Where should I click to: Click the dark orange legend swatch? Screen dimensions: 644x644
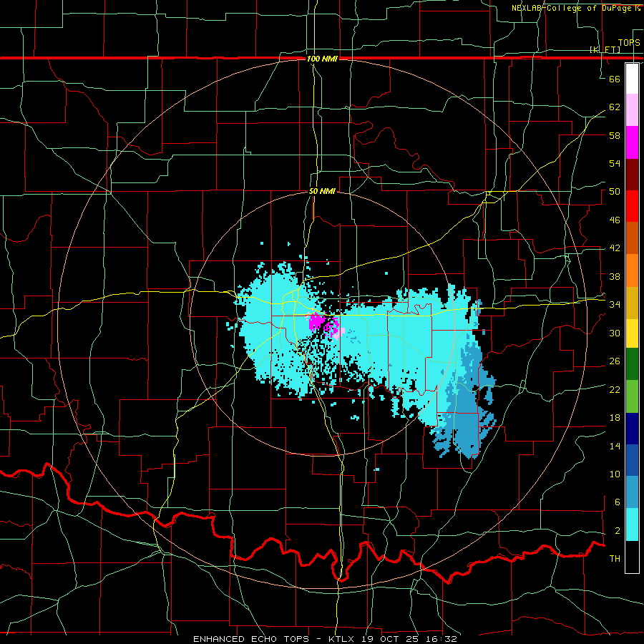(632, 238)
